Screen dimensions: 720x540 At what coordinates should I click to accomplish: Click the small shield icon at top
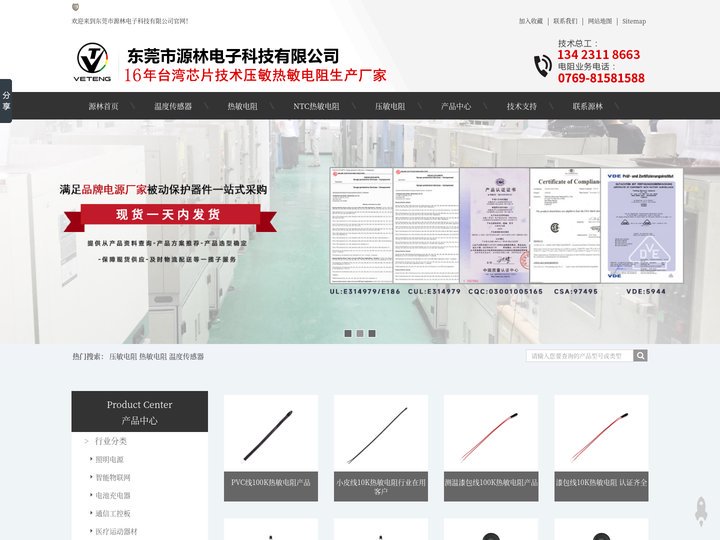pyautogui.click(x=76, y=7)
